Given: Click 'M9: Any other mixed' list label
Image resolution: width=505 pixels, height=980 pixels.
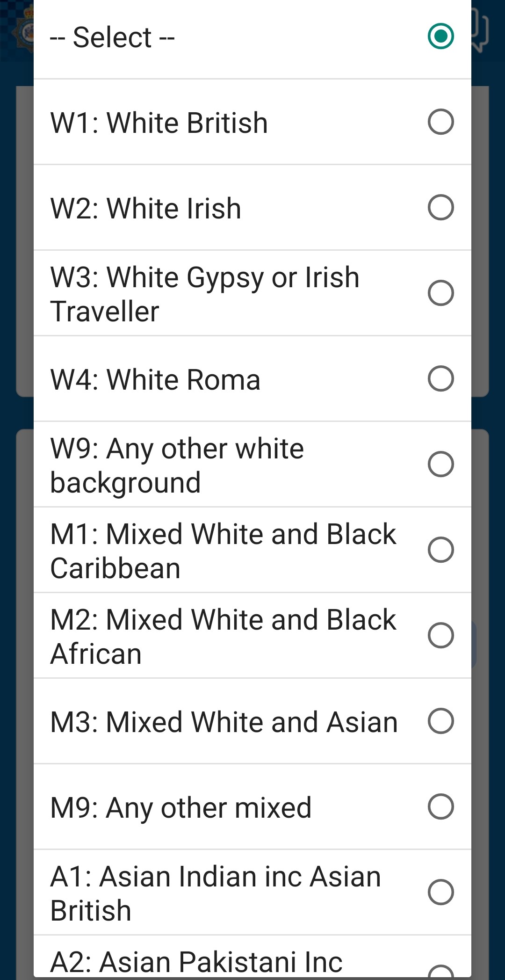Looking at the screenshot, I should (180, 808).
